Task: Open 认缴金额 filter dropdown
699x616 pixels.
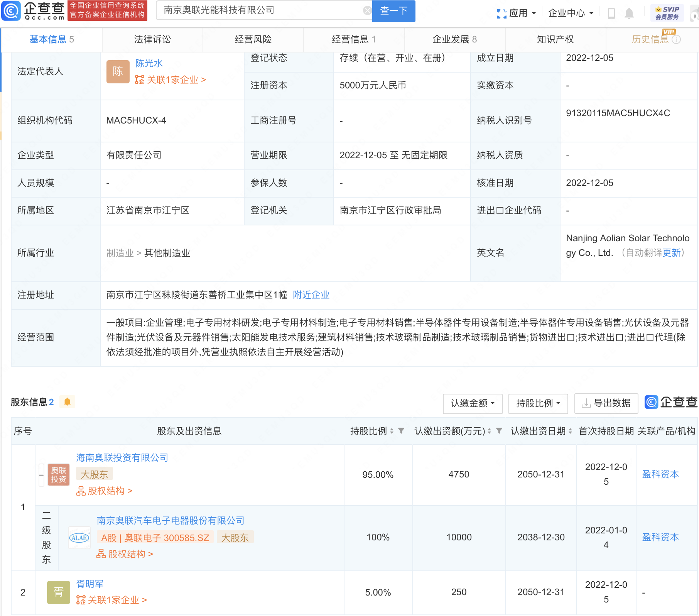Action: pyautogui.click(x=473, y=403)
